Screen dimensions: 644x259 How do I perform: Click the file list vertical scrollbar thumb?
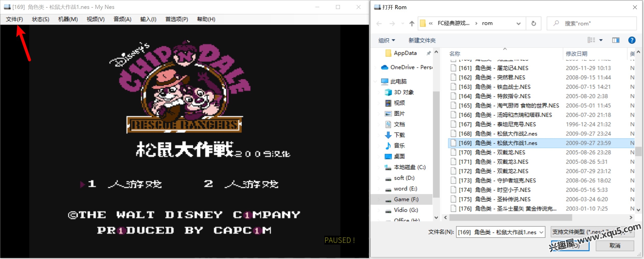pos(638,151)
